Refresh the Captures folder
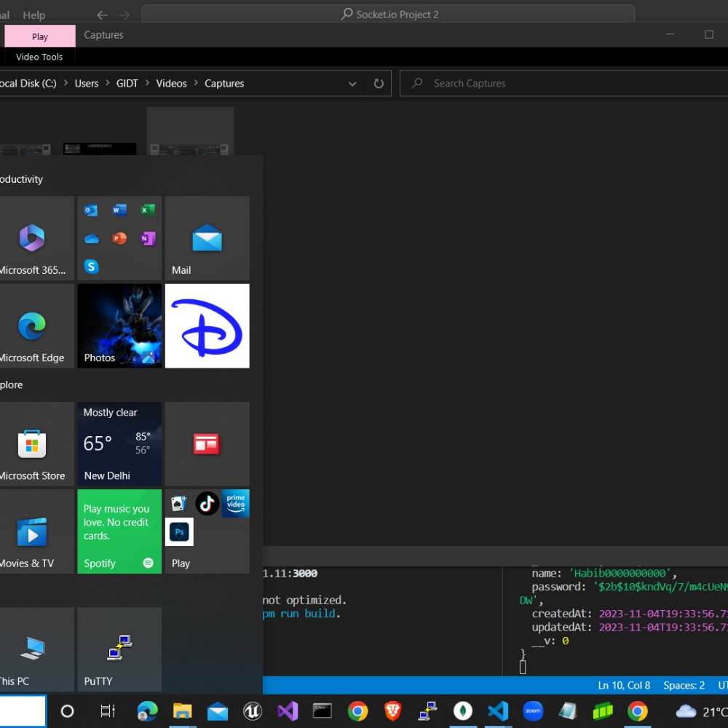 (379, 84)
